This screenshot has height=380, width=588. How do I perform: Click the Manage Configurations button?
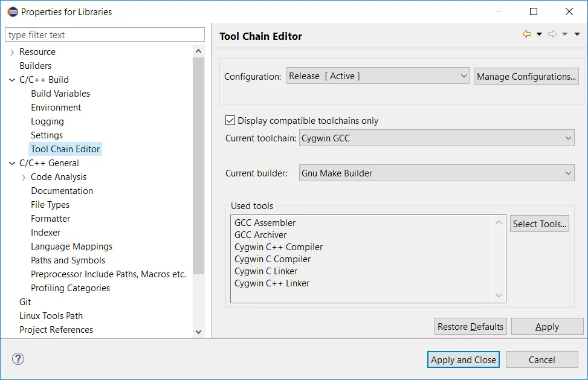[x=526, y=76]
